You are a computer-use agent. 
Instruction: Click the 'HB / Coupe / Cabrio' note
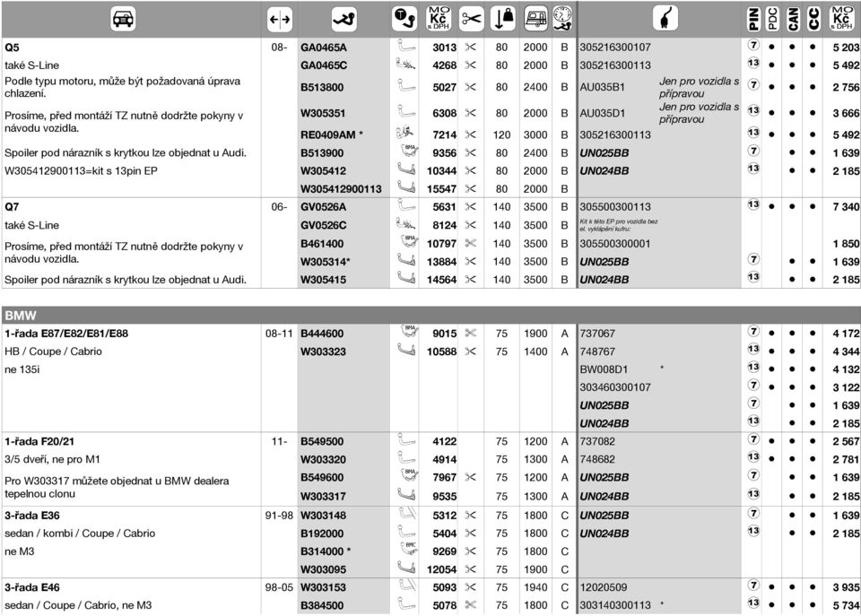coord(53,351)
